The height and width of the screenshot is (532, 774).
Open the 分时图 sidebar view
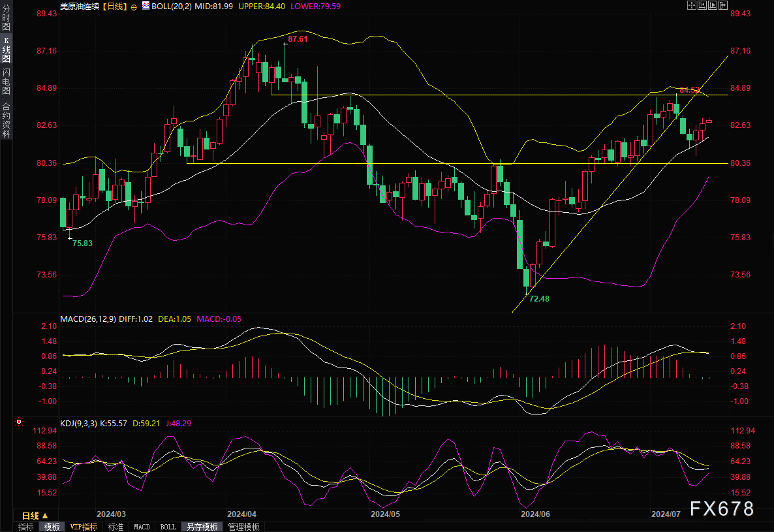pos(6,18)
